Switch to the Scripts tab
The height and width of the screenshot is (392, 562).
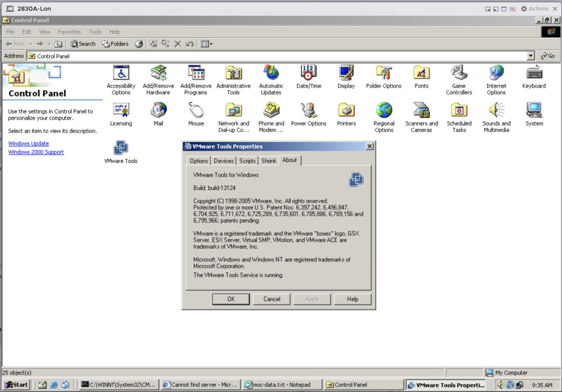(248, 161)
